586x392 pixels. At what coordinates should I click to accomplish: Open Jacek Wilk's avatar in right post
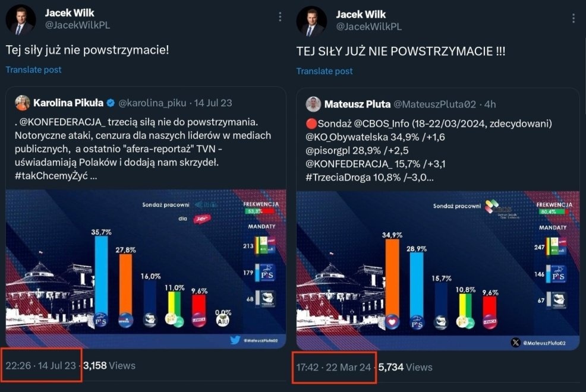311,21
